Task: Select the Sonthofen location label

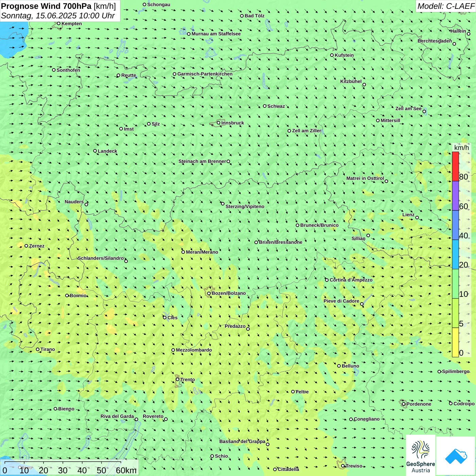Action: tap(68, 70)
